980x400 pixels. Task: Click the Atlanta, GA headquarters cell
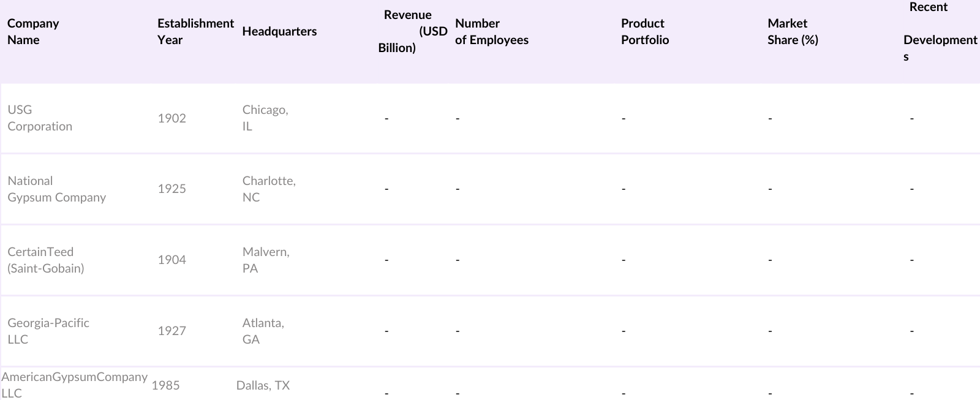click(263, 331)
